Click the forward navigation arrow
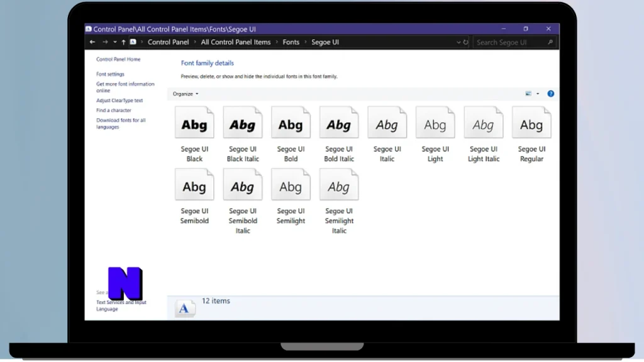The height and width of the screenshot is (362, 644). pos(105,42)
